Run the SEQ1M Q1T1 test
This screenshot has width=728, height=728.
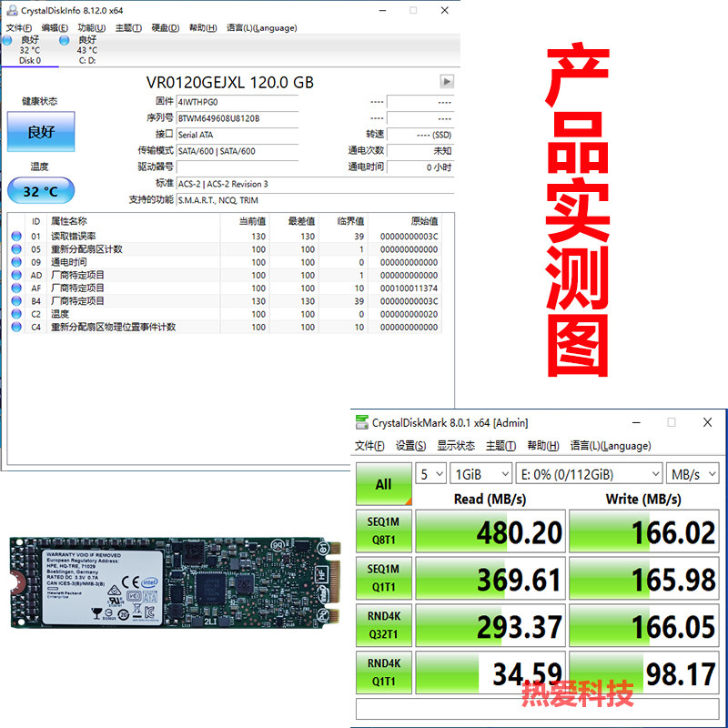[383, 578]
